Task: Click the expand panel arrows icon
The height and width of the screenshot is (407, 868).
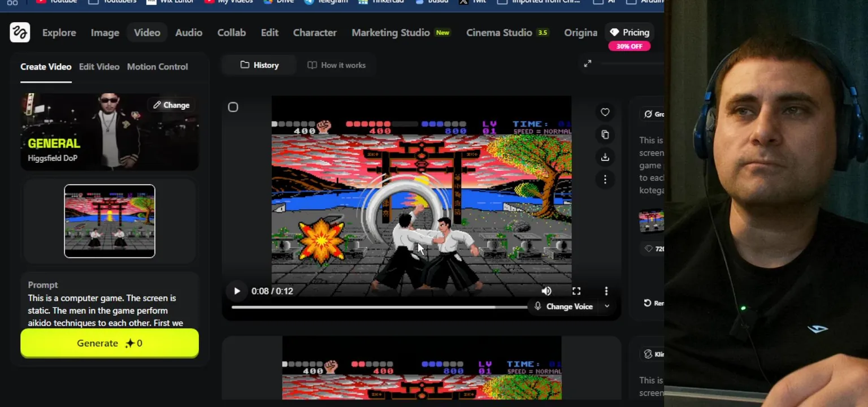Action: (588, 64)
